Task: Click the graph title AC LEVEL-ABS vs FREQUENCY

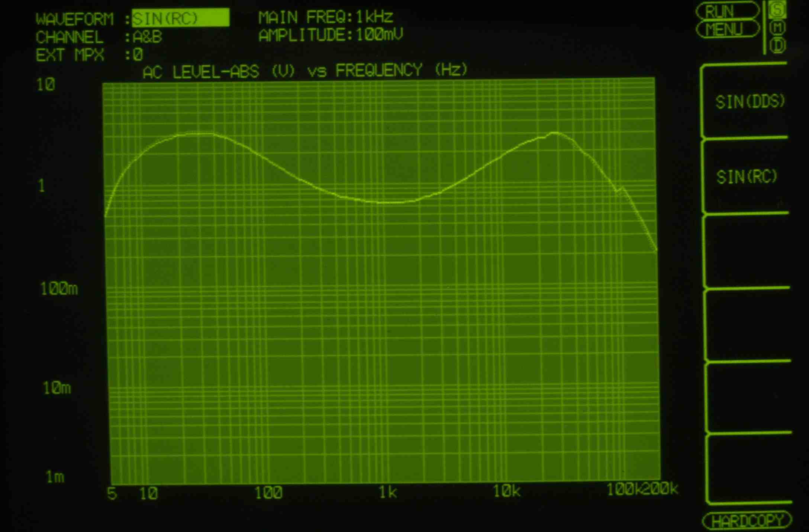Action: [x=305, y=71]
